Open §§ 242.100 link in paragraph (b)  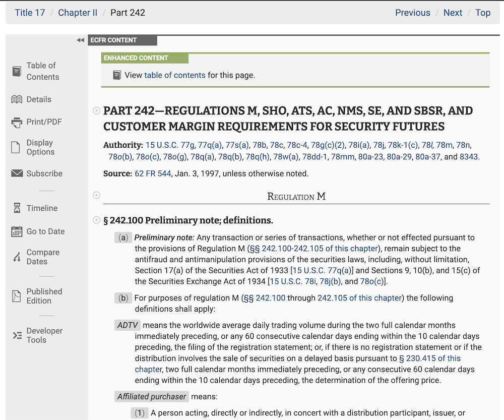(265, 298)
